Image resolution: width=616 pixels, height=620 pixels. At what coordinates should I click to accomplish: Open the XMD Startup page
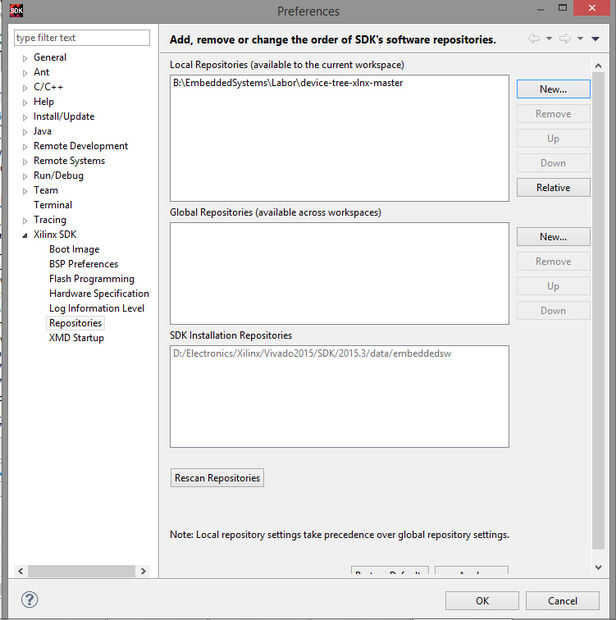(x=77, y=338)
